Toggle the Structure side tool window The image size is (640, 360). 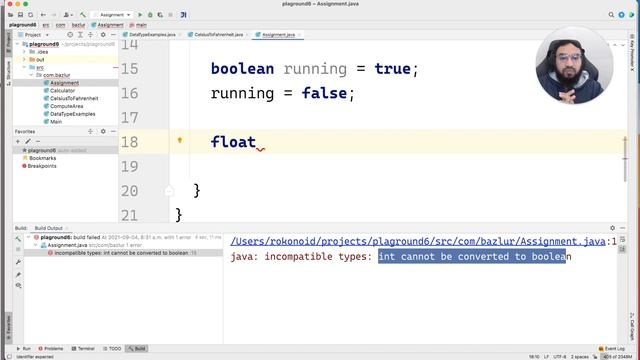(9, 73)
